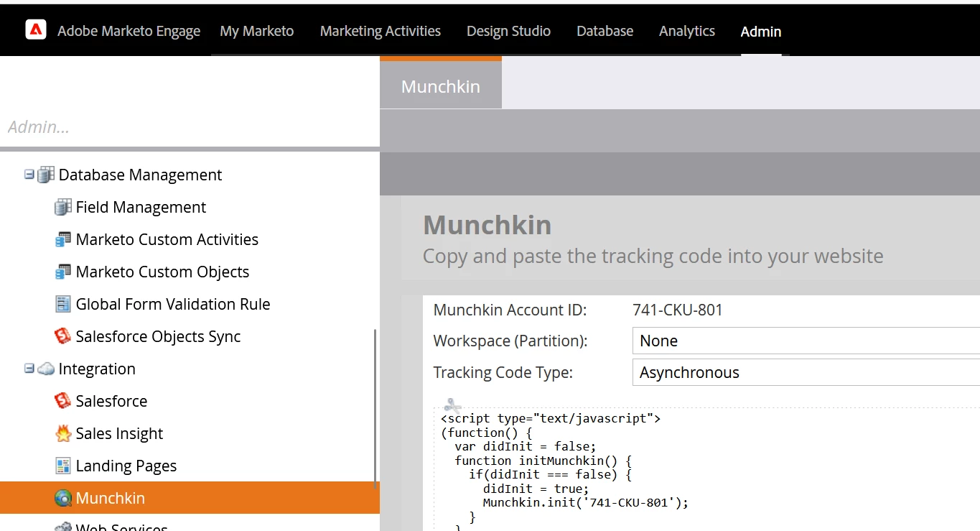Click the Munchkin globe icon
The image size is (980, 531).
(63, 498)
